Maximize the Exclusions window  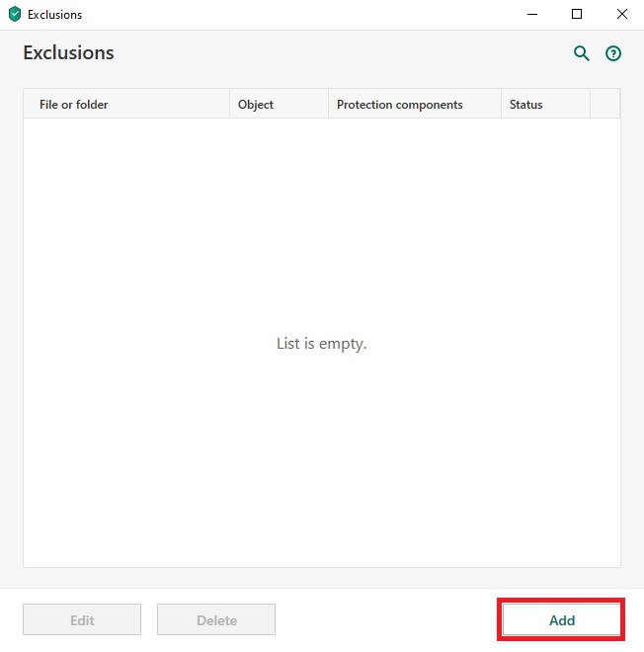click(x=577, y=14)
